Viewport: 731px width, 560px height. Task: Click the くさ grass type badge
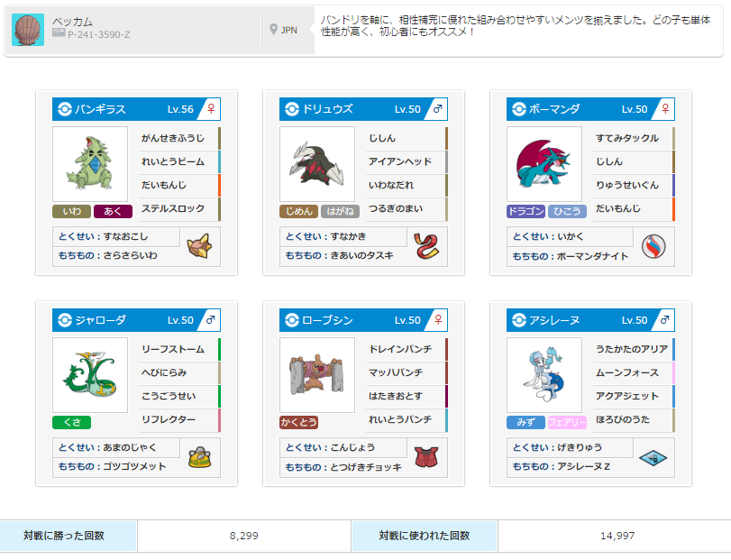72,422
